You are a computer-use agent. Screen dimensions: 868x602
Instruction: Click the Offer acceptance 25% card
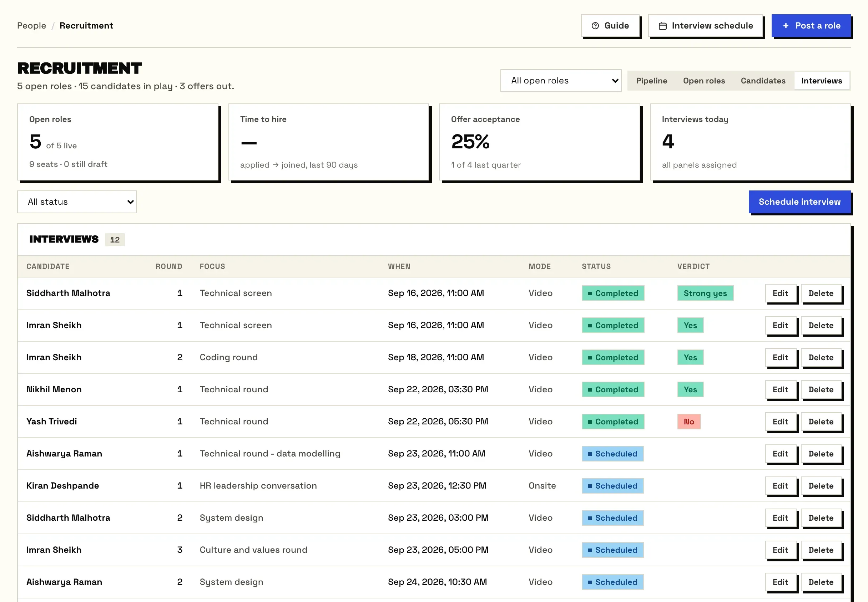(x=540, y=142)
